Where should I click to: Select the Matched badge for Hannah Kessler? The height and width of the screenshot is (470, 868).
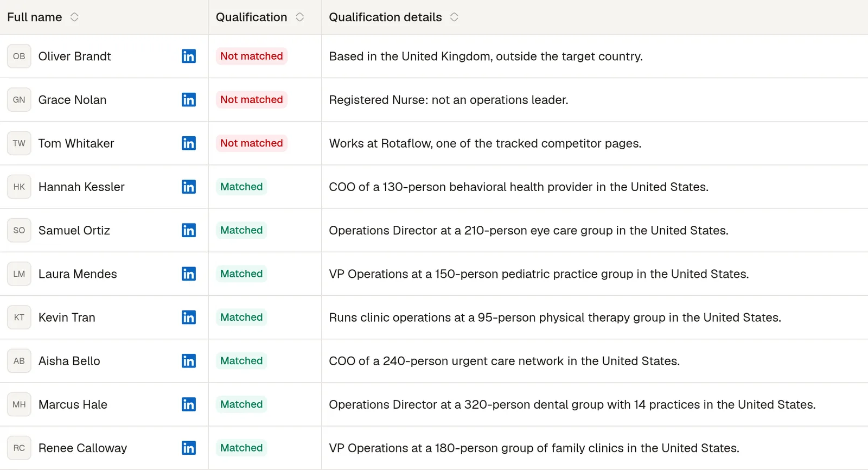point(241,187)
